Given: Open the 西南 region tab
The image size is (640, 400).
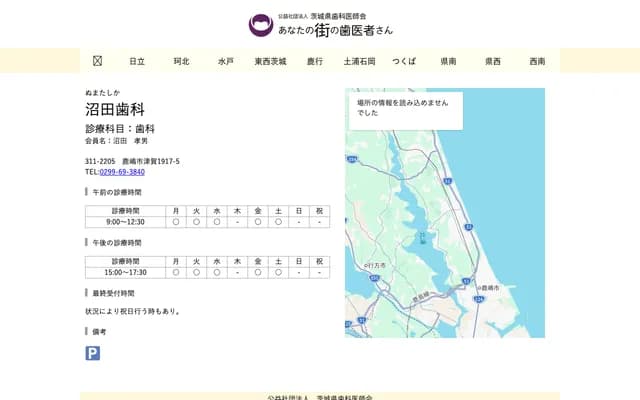Looking at the screenshot, I should (537, 61).
